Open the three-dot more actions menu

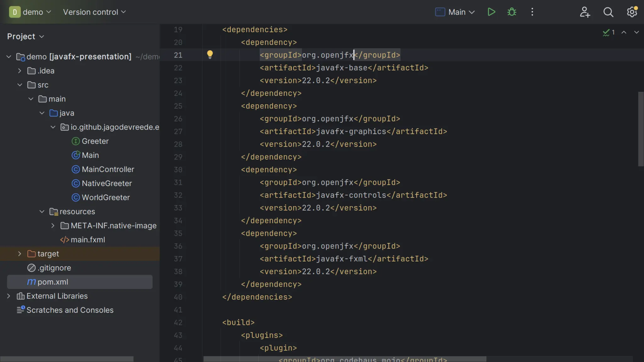(532, 12)
